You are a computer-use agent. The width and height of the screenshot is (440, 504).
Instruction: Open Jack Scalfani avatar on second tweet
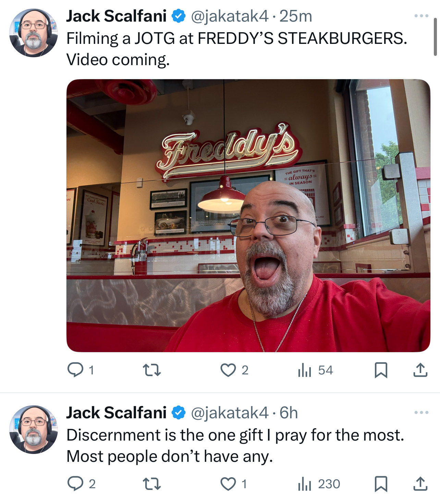point(34,430)
